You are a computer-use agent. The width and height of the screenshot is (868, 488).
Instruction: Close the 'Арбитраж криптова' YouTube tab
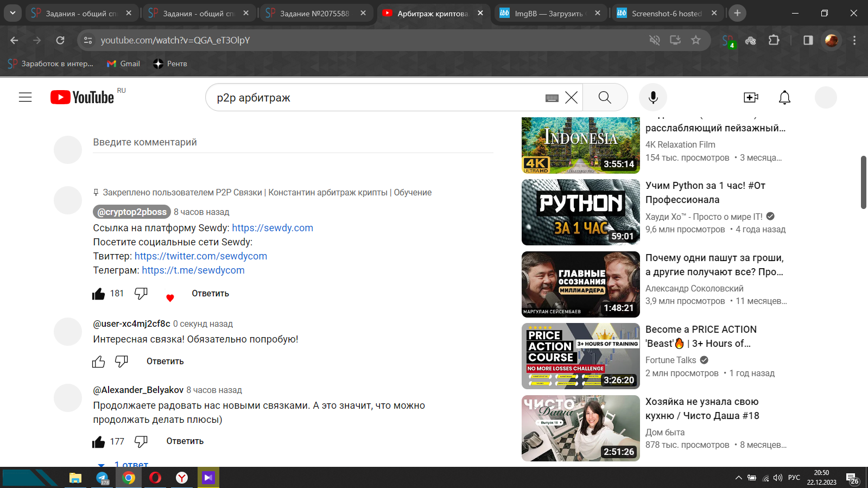pos(480,13)
